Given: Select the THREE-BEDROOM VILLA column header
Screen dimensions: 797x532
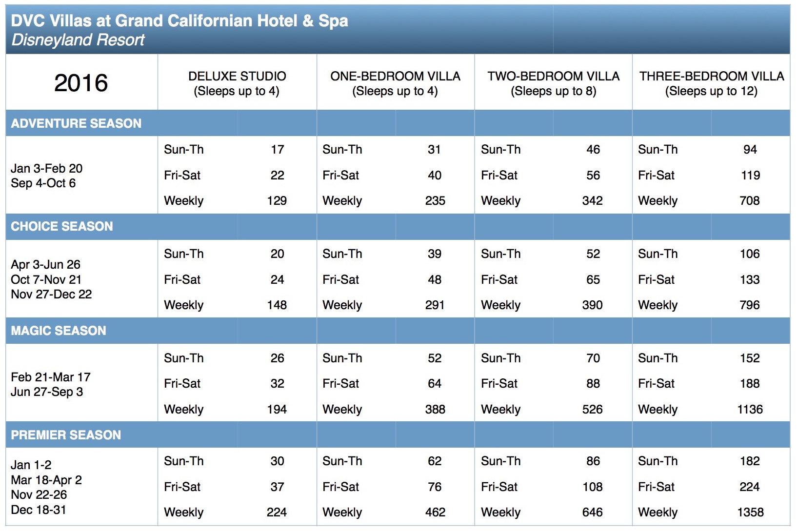Looking at the screenshot, I should click(712, 83).
